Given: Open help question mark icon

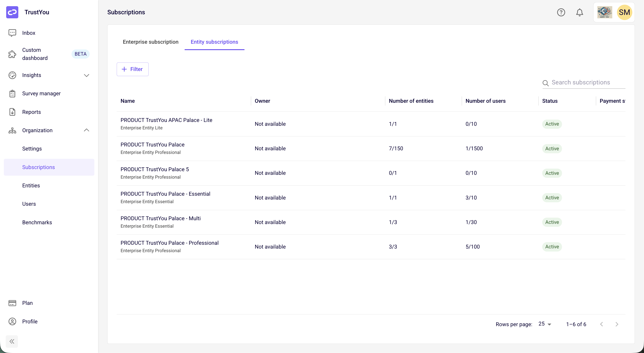Looking at the screenshot, I should pos(561,12).
